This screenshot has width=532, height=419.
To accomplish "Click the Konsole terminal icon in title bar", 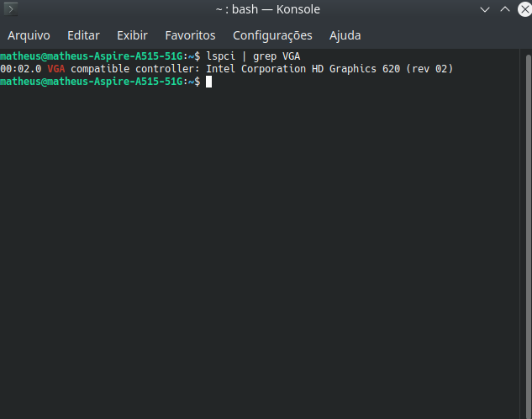I will tap(11, 9).
